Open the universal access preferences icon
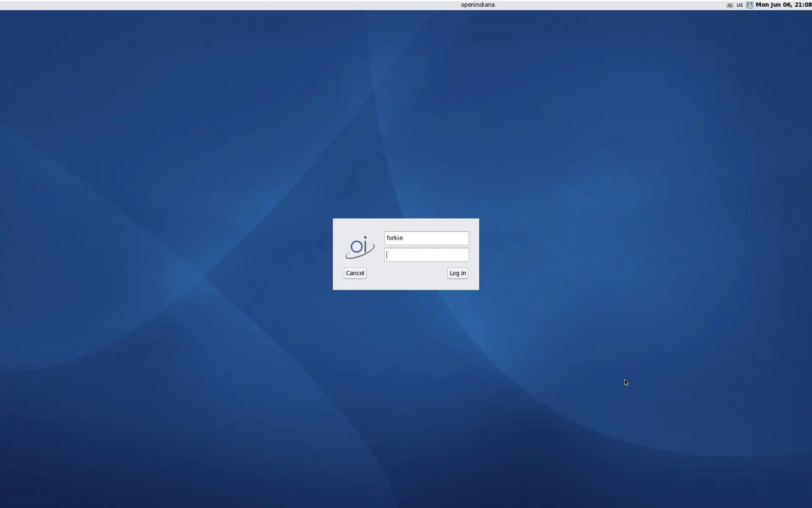 (x=749, y=5)
